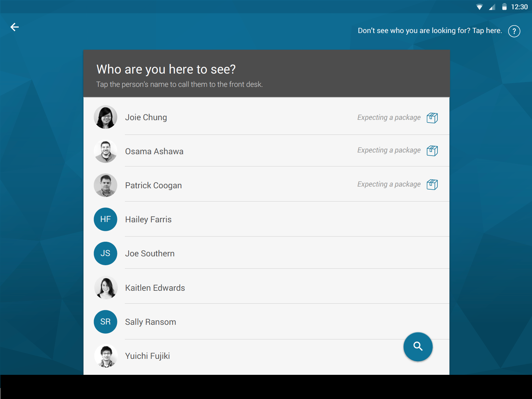Tap Joie Chung's package box icon
The width and height of the screenshot is (532, 399).
pyautogui.click(x=432, y=118)
